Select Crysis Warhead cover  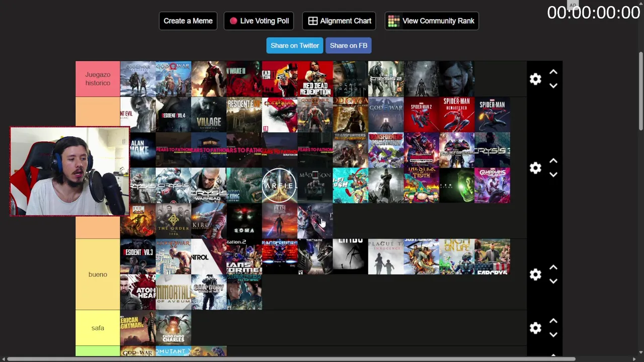click(209, 186)
